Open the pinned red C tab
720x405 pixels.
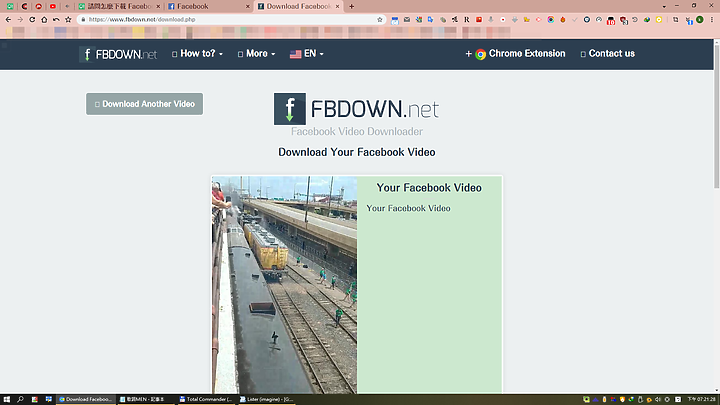[24, 6]
